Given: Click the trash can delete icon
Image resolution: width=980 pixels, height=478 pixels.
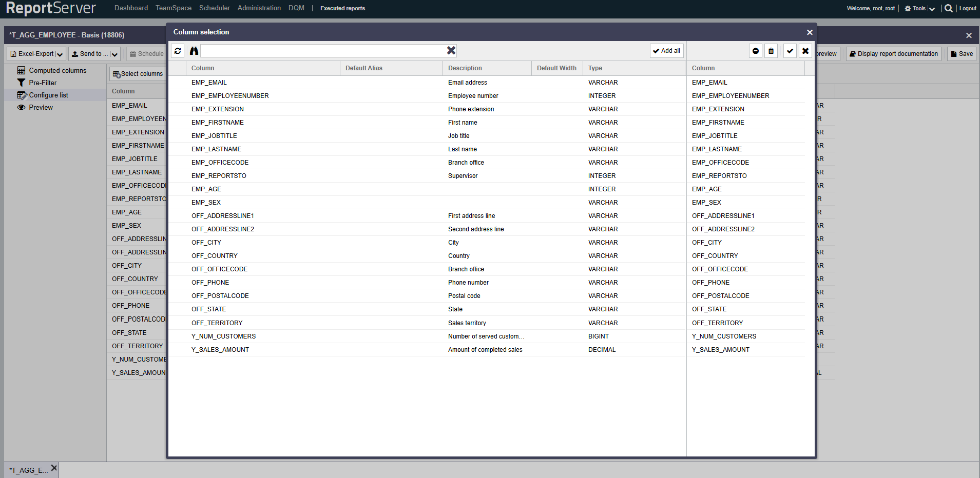Looking at the screenshot, I should coord(771,51).
